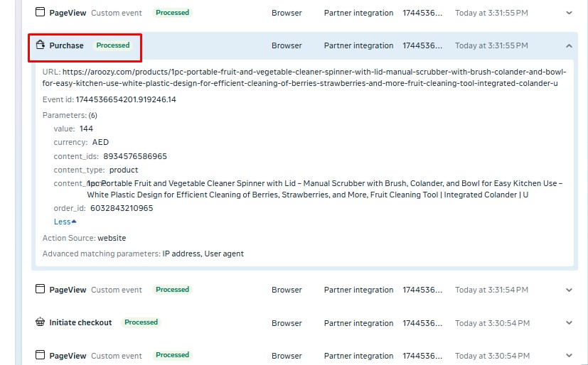Click the Purchase event shopping bag icon
Screen dimensions: 588x365
click(41, 45)
